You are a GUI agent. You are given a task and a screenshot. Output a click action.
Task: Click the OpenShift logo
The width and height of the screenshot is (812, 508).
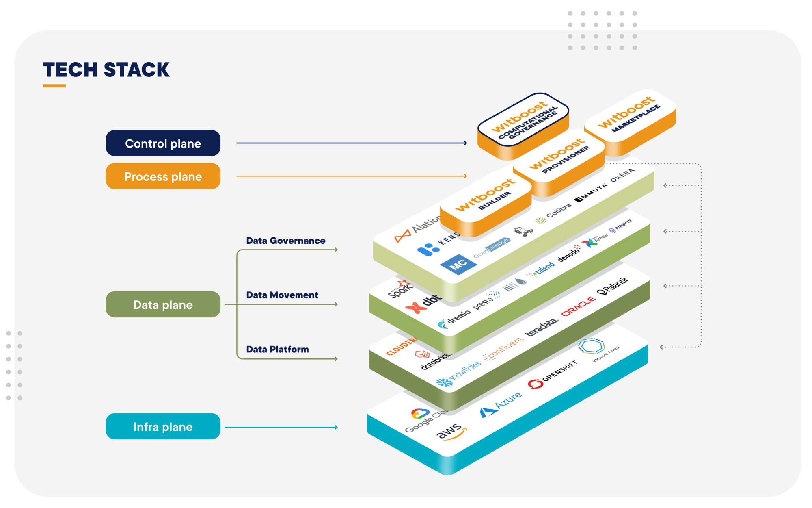553,374
